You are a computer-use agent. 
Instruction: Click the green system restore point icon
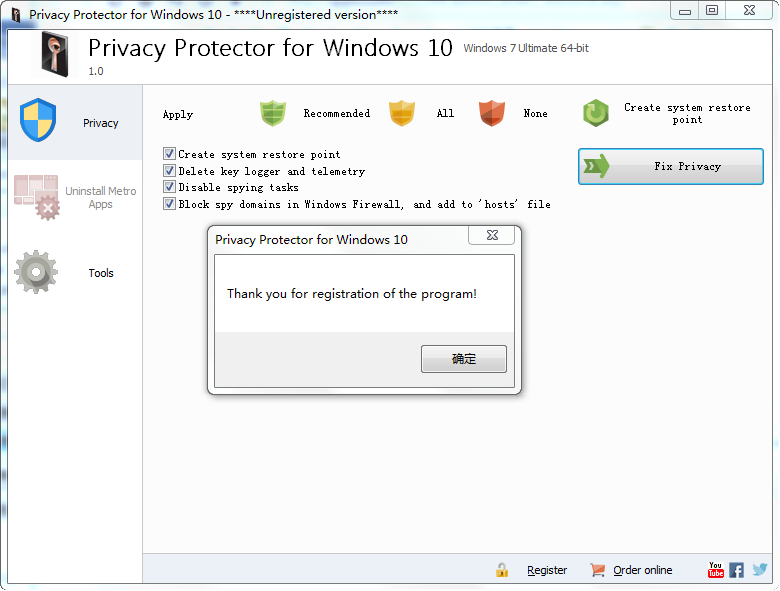pos(596,113)
